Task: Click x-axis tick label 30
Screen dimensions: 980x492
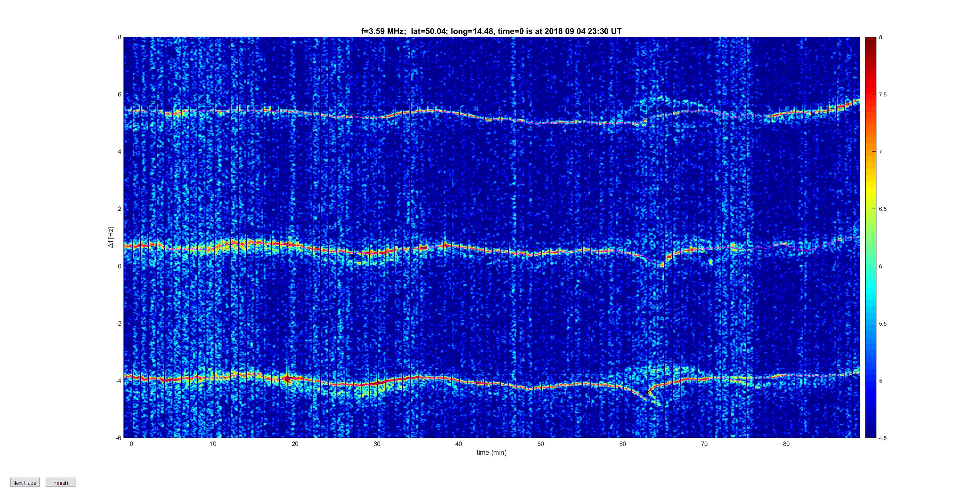Action: (377, 444)
